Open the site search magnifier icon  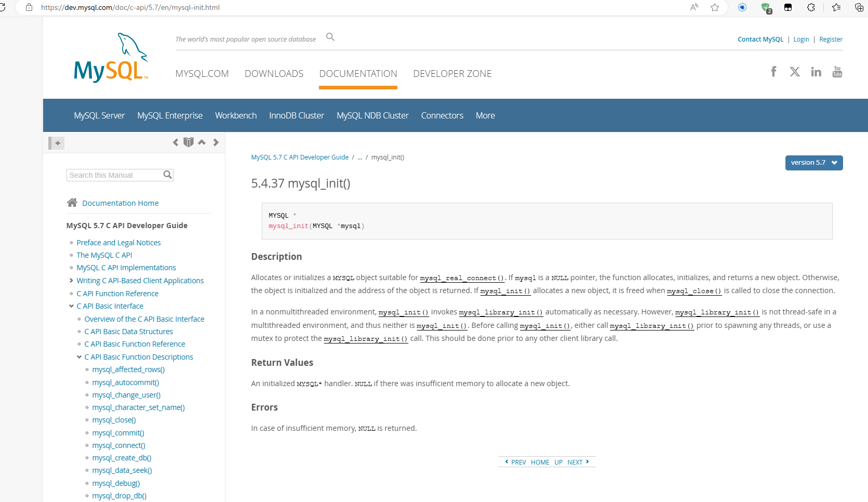click(330, 37)
